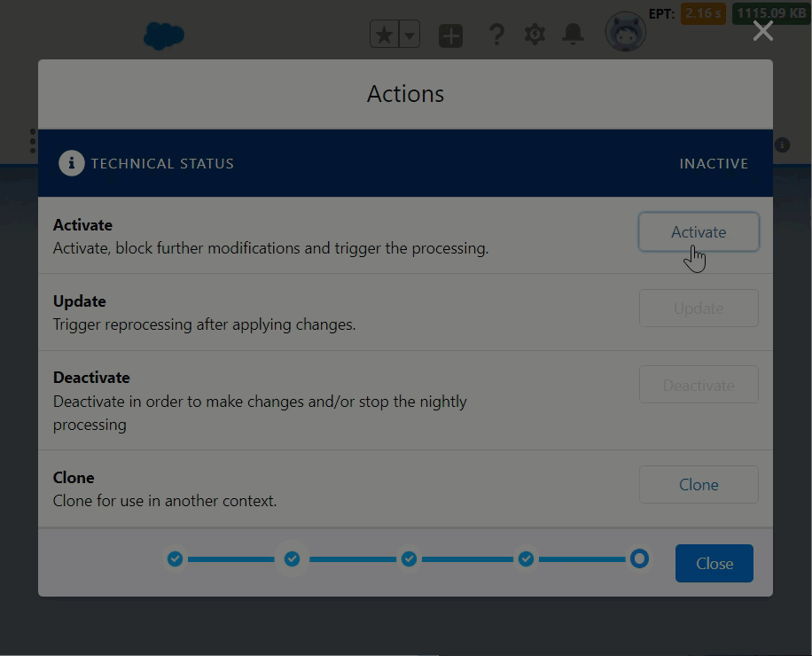Dismiss the Actions dialog with the X
Image resolution: width=812 pixels, height=656 pixels.
coord(762,31)
